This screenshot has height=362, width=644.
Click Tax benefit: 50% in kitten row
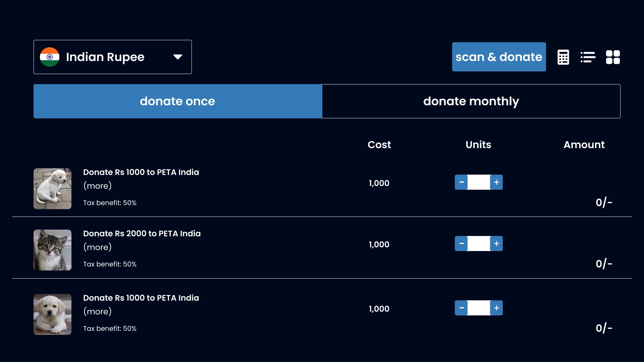tap(110, 264)
